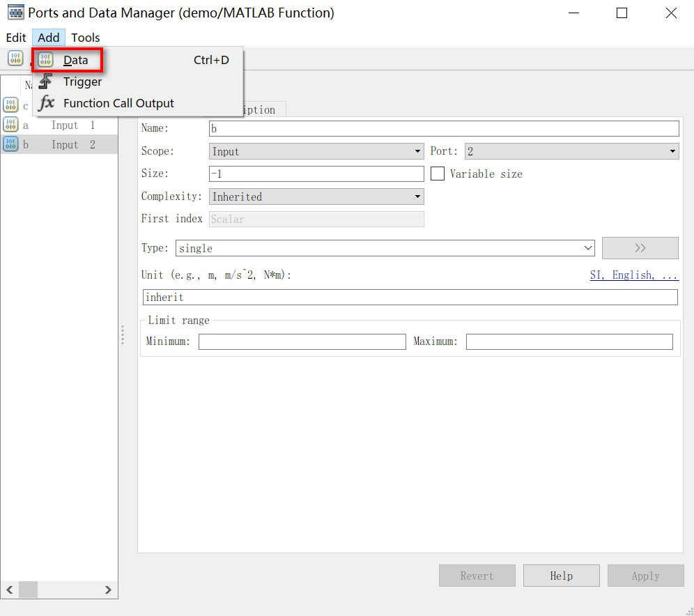
Task: Click the horizontal scrollbar thumb in list
Action: (x=28, y=590)
